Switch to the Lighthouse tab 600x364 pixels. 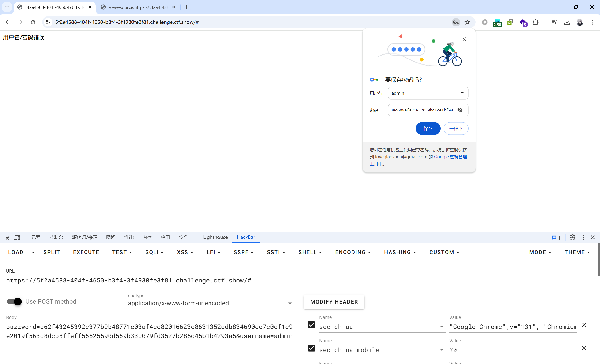point(215,237)
